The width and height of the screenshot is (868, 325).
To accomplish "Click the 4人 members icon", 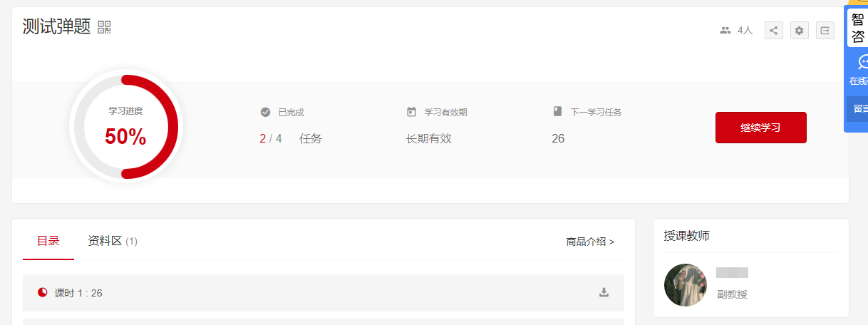I will coord(725,30).
